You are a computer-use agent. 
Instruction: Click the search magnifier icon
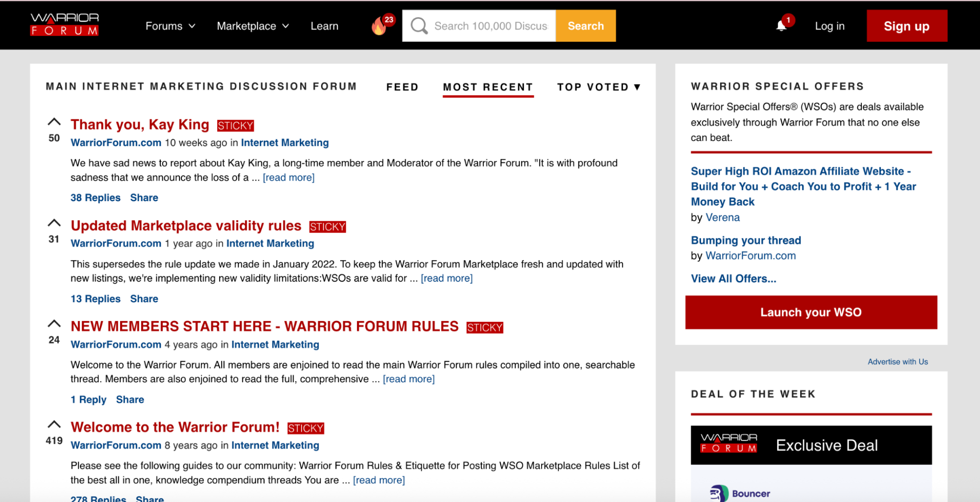pos(419,26)
